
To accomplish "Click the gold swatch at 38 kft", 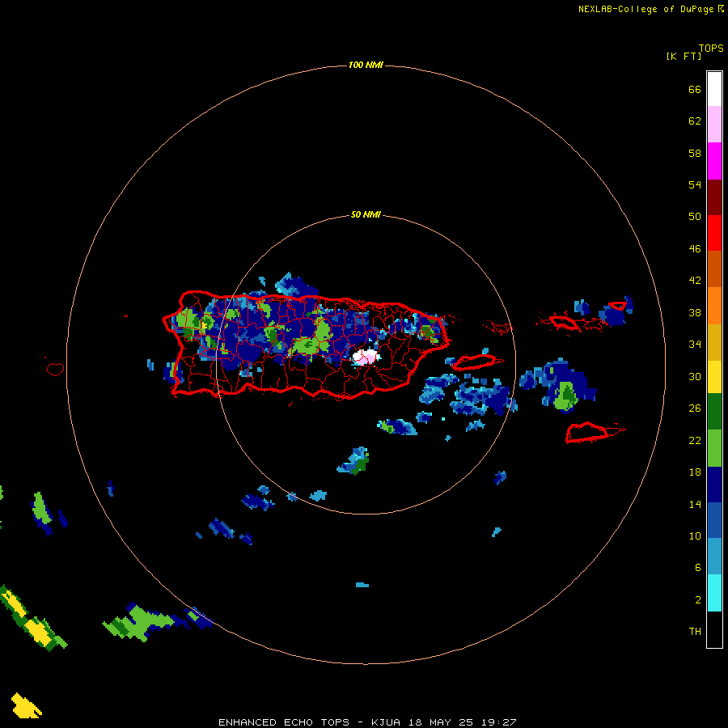I will click(x=714, y=342).
